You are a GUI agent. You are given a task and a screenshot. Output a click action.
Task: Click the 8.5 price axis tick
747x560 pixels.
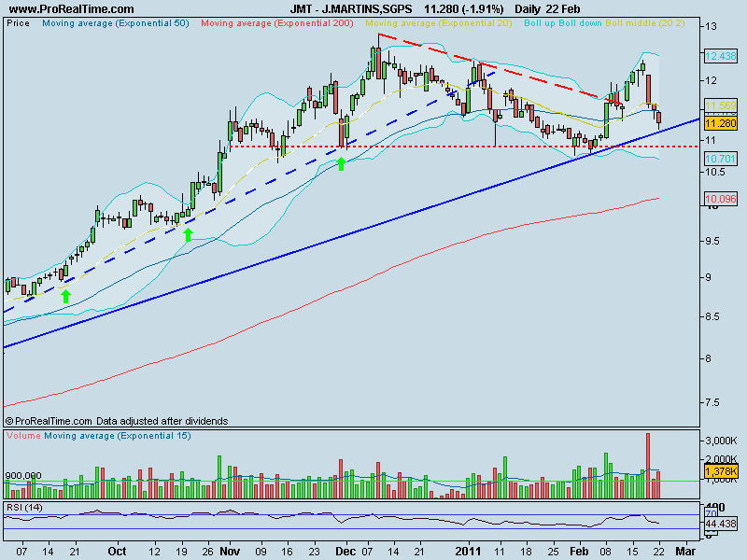pos(713,316)
